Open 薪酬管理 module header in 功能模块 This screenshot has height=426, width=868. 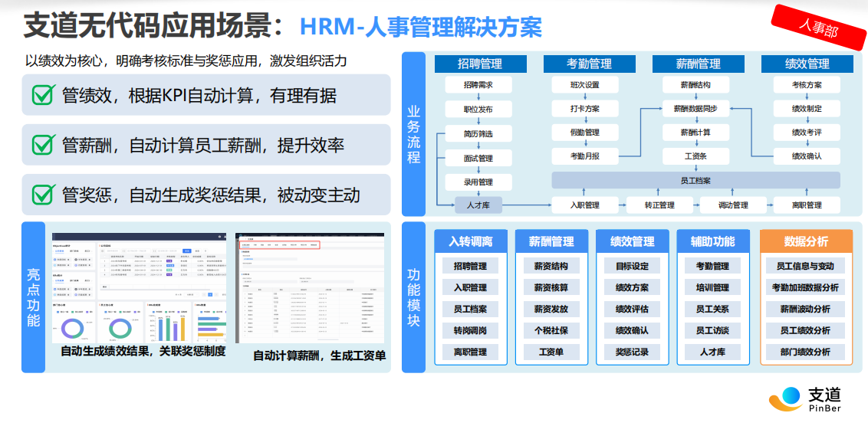point(551,242)
